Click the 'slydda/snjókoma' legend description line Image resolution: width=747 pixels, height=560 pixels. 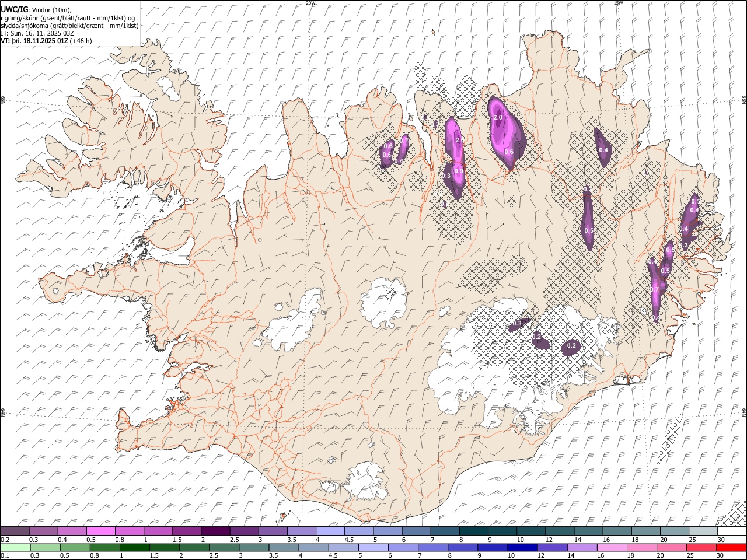click(70, 26)
